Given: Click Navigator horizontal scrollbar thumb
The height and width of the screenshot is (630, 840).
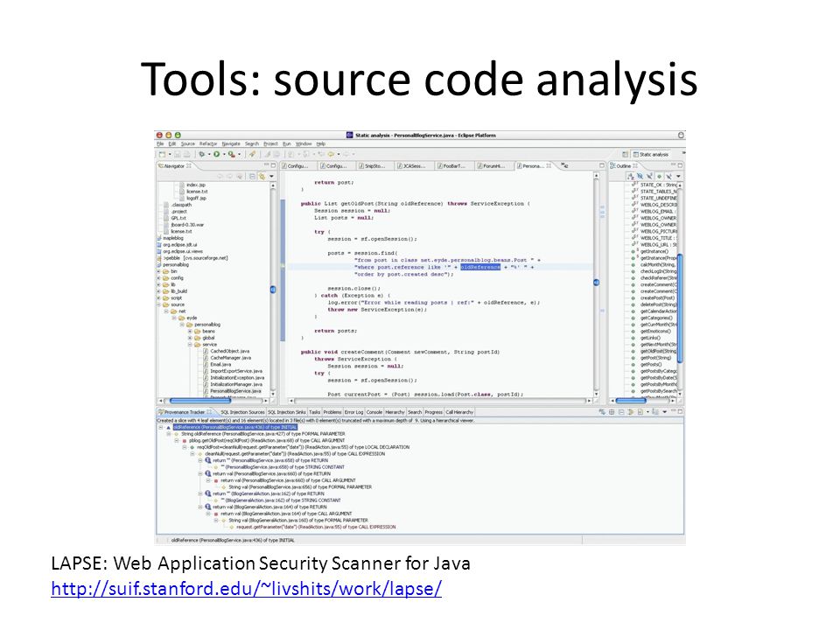Looking at the screenshot, I should pyautogui.click(x=200, y=401).
